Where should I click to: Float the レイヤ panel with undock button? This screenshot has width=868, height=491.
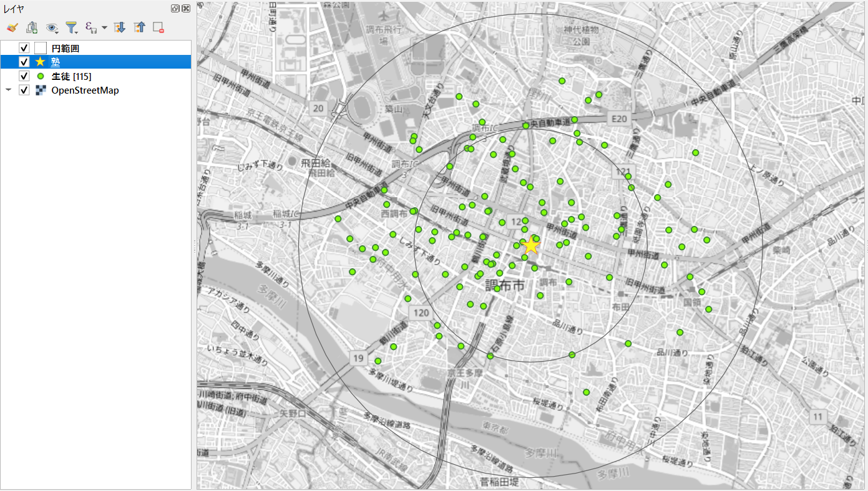pos(175,8)
